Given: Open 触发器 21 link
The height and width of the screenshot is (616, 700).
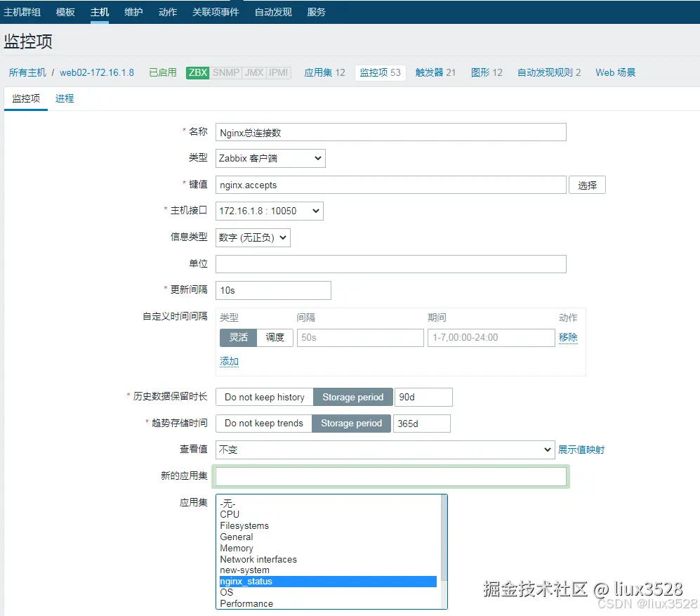Looking at the screenshot, I should 435,72.
